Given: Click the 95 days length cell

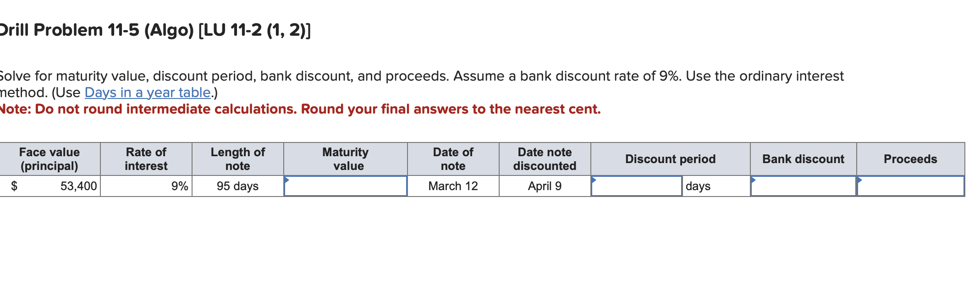Looking at the screenshot, I should click(237, 186).
